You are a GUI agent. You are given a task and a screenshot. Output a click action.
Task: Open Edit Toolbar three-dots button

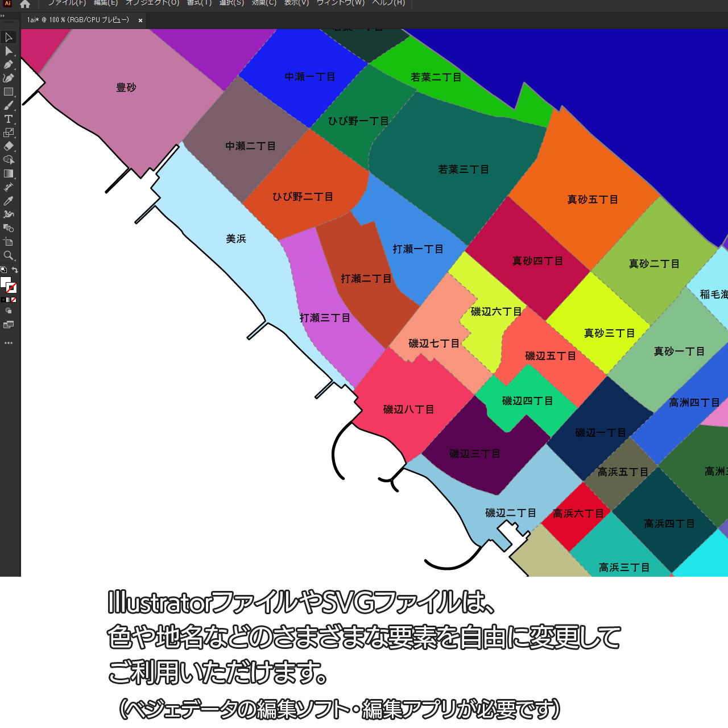pyautogui.click(x=9, y=343)
